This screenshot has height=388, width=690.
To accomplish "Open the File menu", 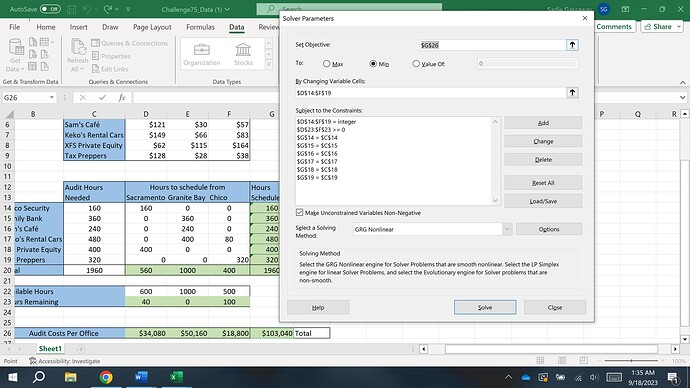I will 15,27.
